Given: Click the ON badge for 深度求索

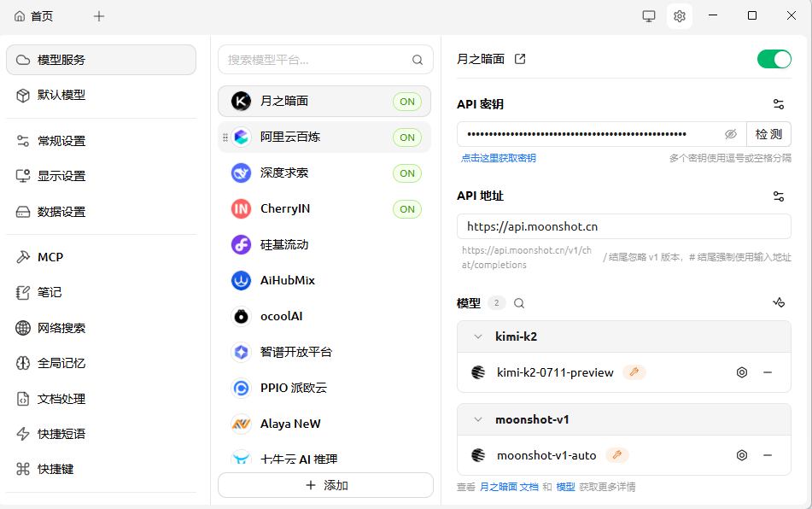Looking at the screenshot, I should (x=407, y=173).
